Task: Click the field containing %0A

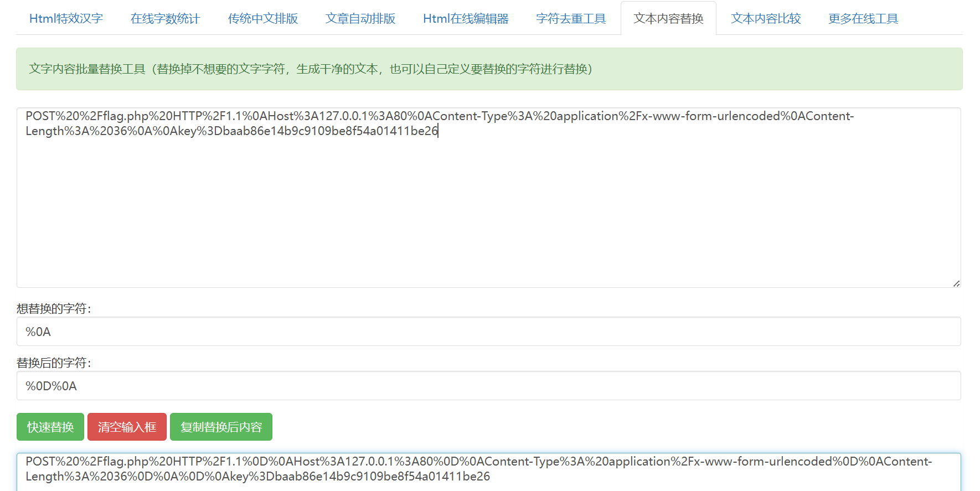Action: [x=487, y=332]
